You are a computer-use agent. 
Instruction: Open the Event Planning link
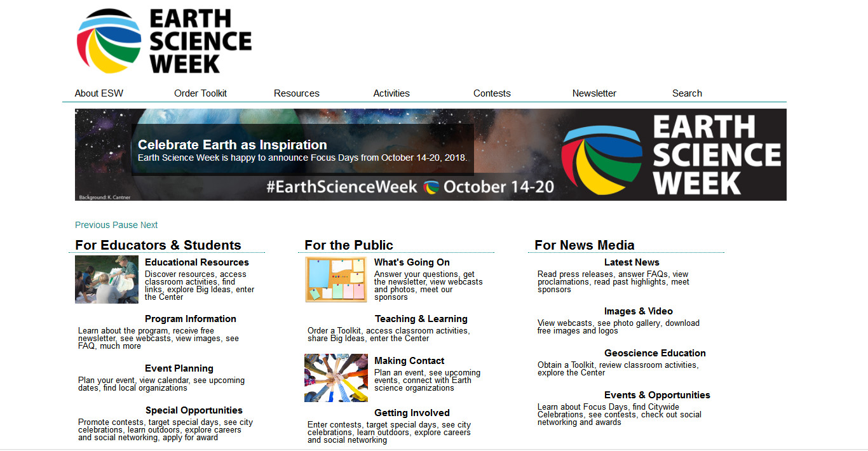tap(179, 368)
